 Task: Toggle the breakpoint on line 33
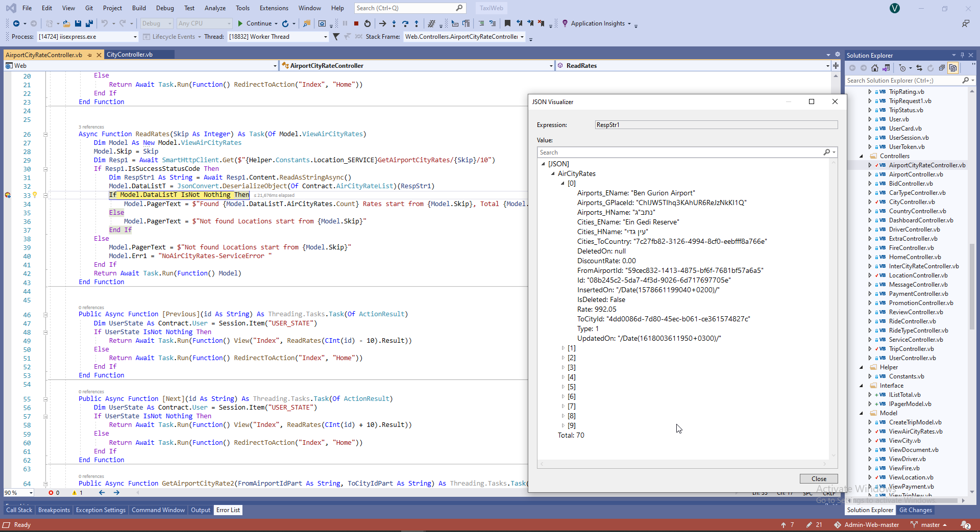(x=8, y=195)
